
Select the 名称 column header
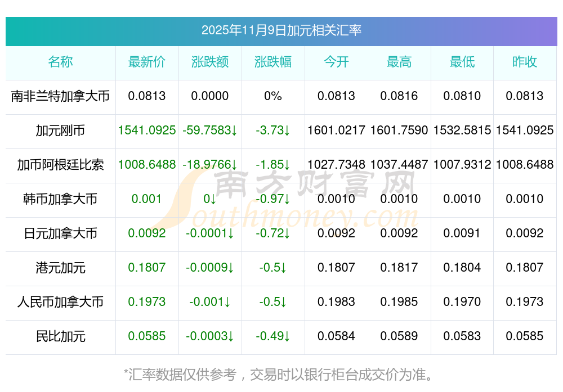[x=60, y=62]
